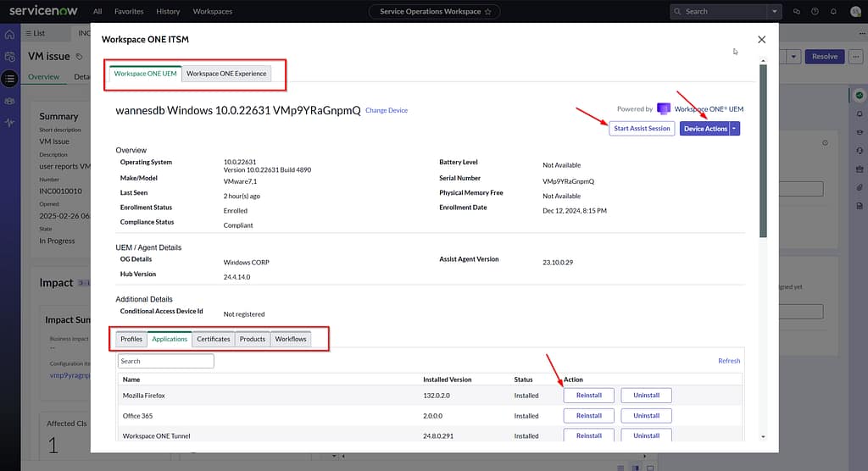Focus the global Search box in header
The image size is (868, 471).
[719, 11]
